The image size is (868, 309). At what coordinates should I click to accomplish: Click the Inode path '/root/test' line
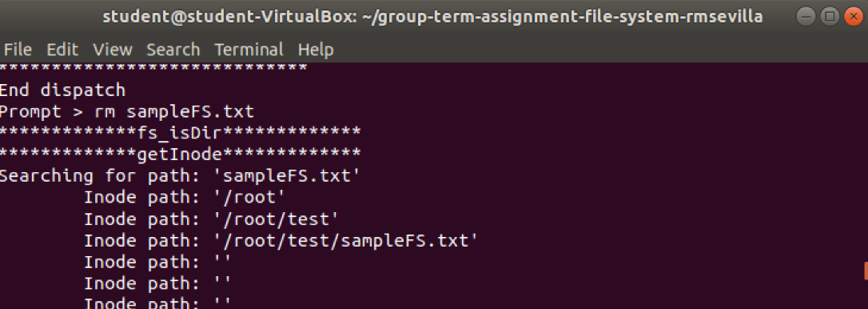211,219
